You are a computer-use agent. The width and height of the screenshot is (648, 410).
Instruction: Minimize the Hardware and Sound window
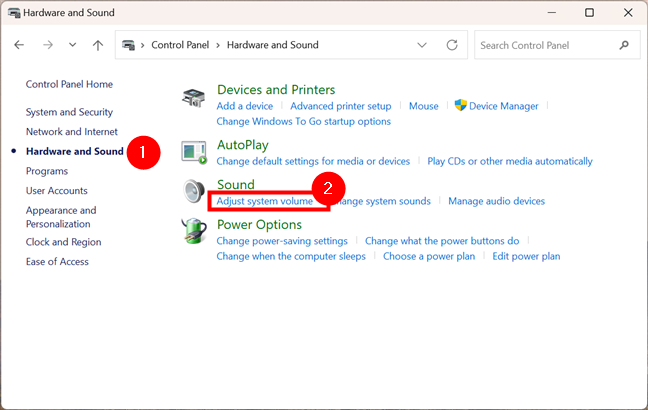(x=551, y=12)
